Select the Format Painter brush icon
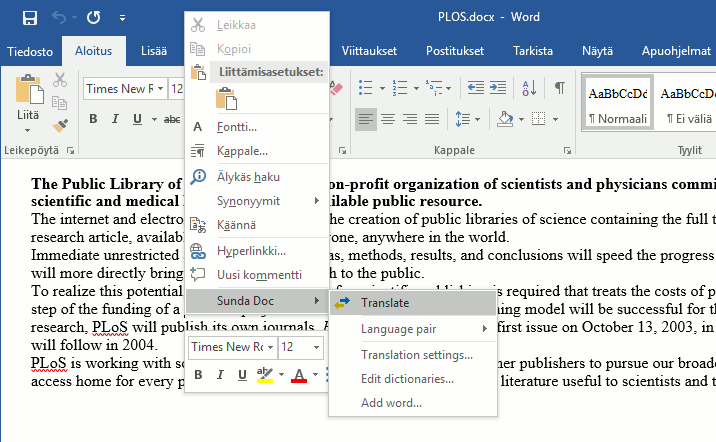 [60, 125]
